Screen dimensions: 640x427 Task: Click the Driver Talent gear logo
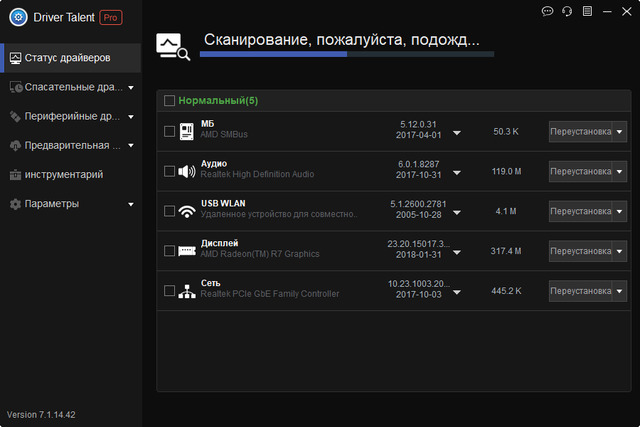click(18, 17)
